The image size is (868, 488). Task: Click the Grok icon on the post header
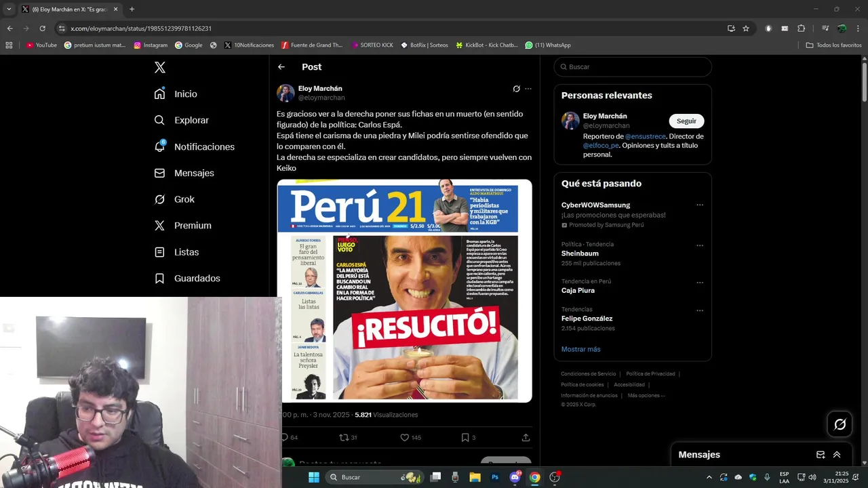click(x=516, y=89)
